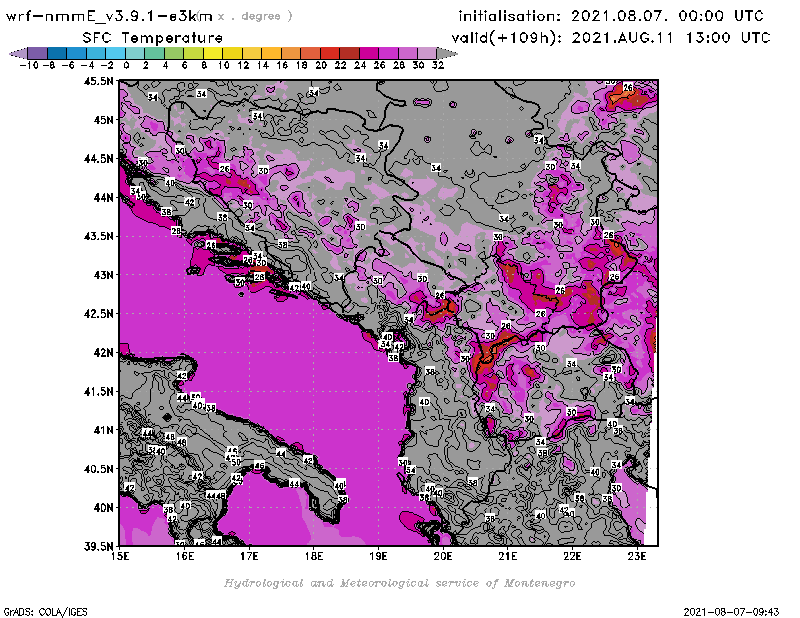Click the longitude label 19E
The width and height of the screenshot is (800, 618).
click(378, 556)
